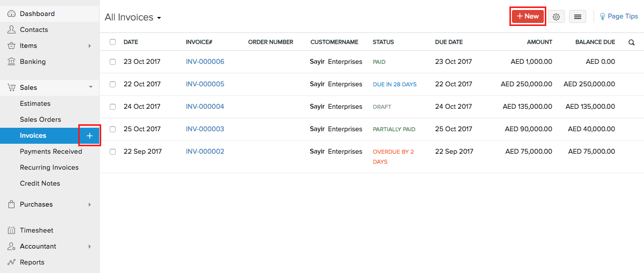Sort by the Amount column header
Image resolution: width=644 pixels, height=273 pixels.
(x=539, y=42)
